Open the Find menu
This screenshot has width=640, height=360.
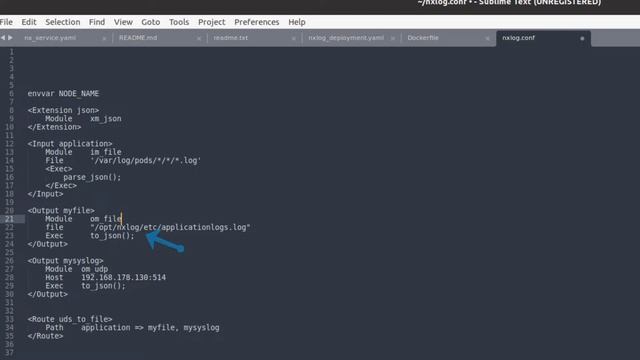97,22
